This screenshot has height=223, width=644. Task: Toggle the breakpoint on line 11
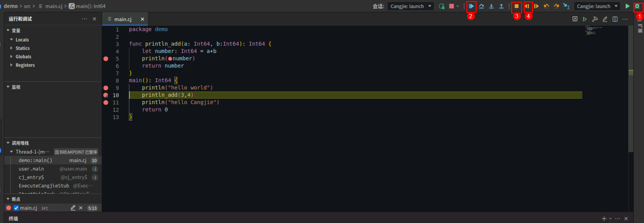click(x=106, y=102)
